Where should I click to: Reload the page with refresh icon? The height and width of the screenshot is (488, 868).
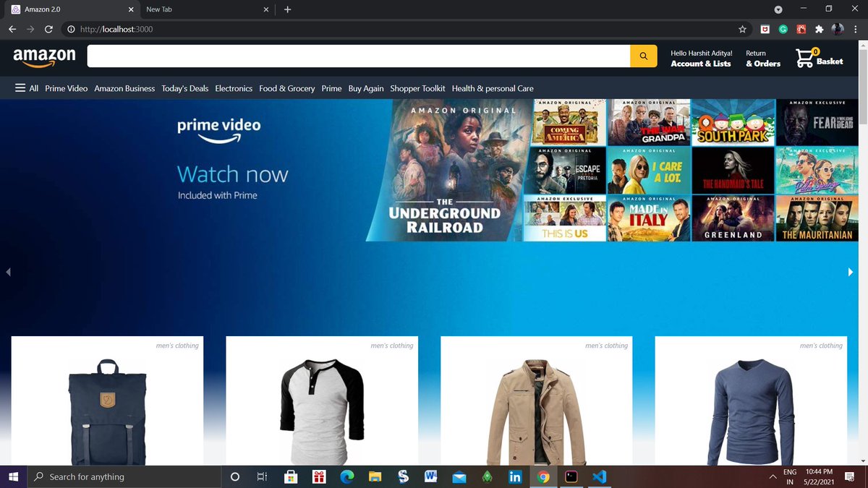48,29
